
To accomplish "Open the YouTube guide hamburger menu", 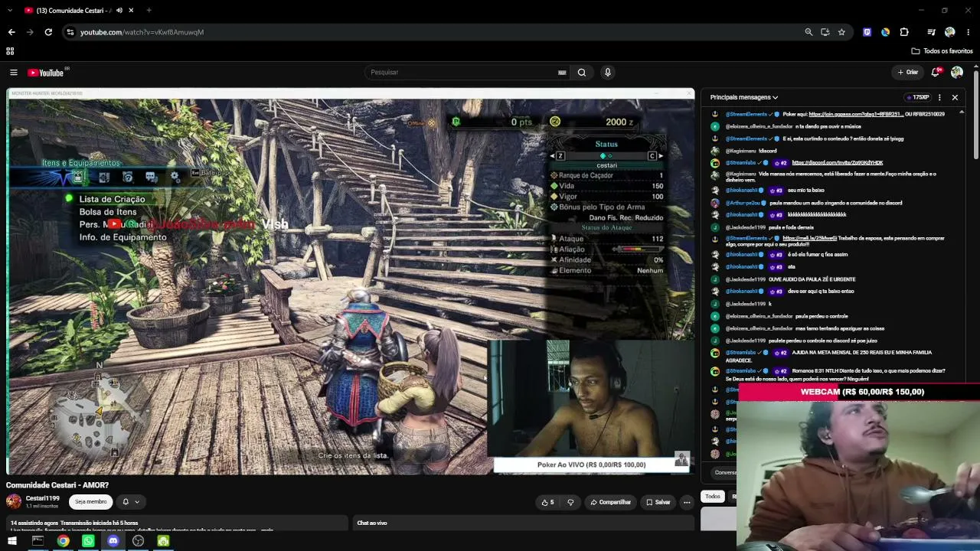I will tap(13, 73).
